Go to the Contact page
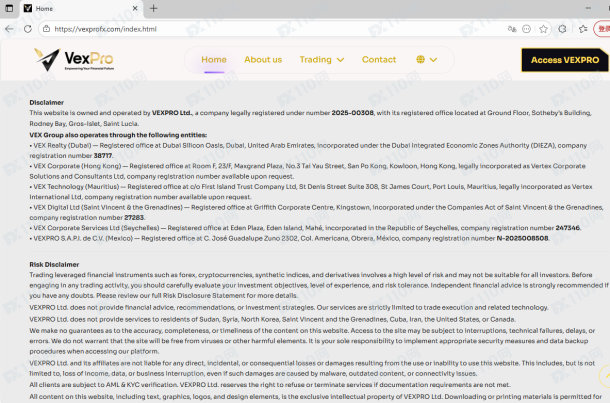 (x=379, y=60)
